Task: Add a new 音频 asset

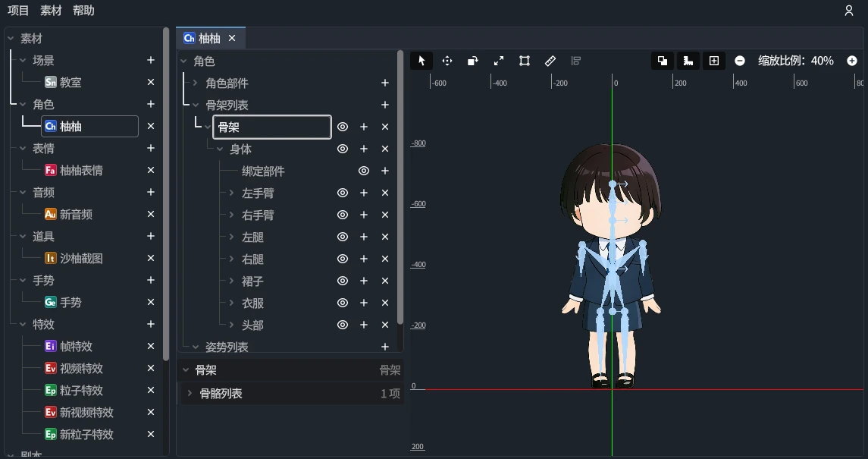Action: 151,192
